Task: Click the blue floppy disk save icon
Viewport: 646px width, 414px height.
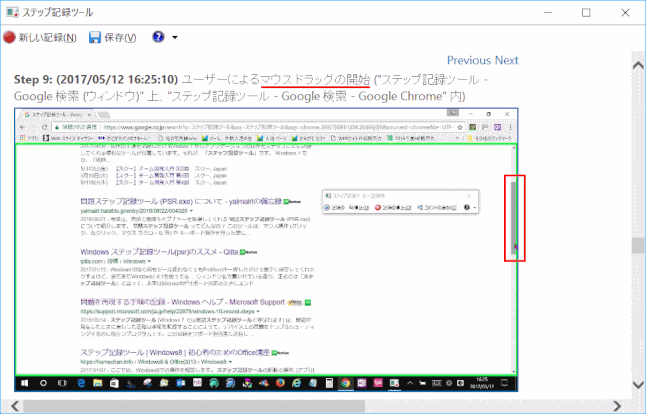Action: coord(95,37)
